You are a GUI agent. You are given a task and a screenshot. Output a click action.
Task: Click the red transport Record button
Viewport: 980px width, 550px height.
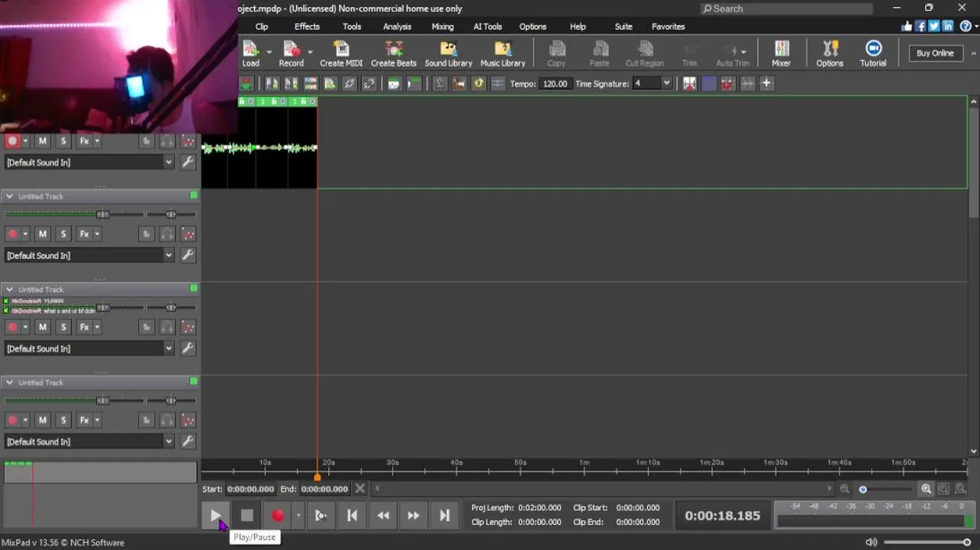[x=278, y=516]
